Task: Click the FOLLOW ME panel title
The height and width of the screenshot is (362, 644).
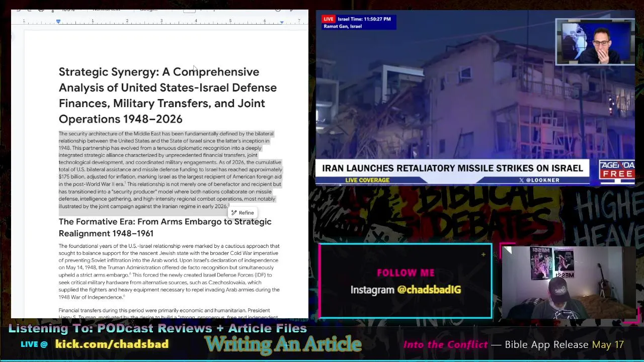Action: click(x=406, y=273)
